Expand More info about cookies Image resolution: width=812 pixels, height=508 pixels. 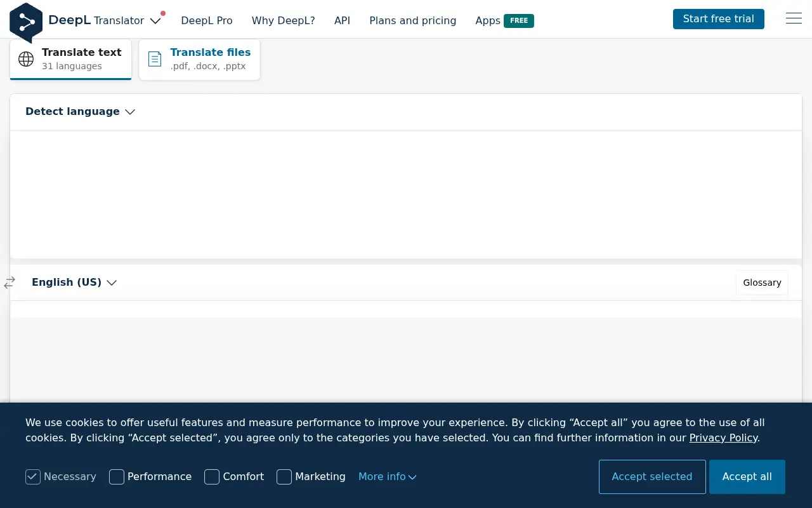388,477
